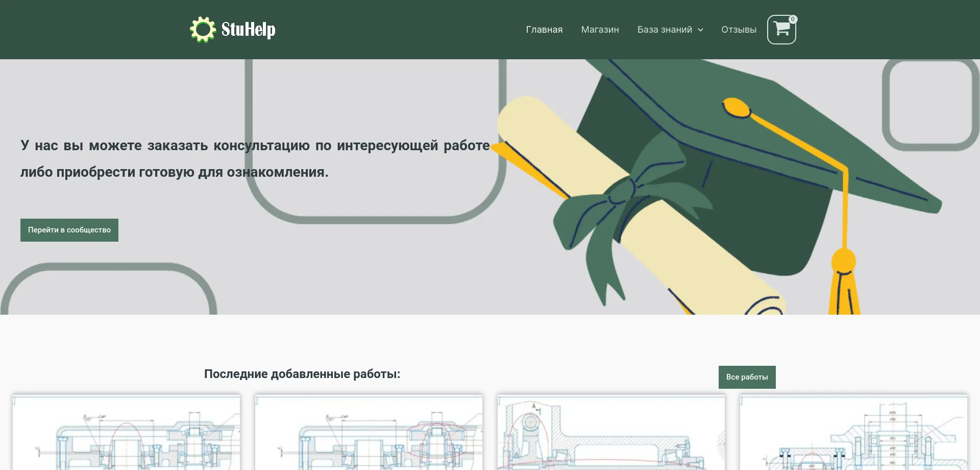The image size is (980, 470).
Task: Click the Перейти в сообщество button
Action: pyautogui.click(x=69, y=230)
